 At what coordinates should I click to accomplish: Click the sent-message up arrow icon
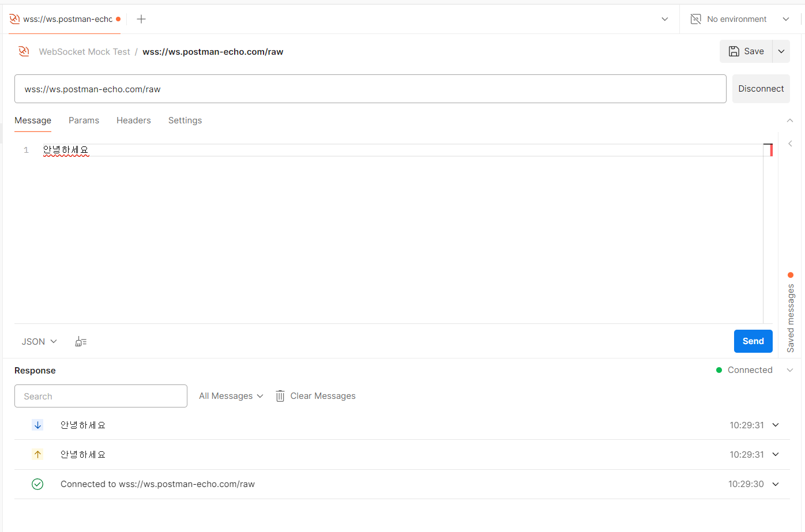37,454
